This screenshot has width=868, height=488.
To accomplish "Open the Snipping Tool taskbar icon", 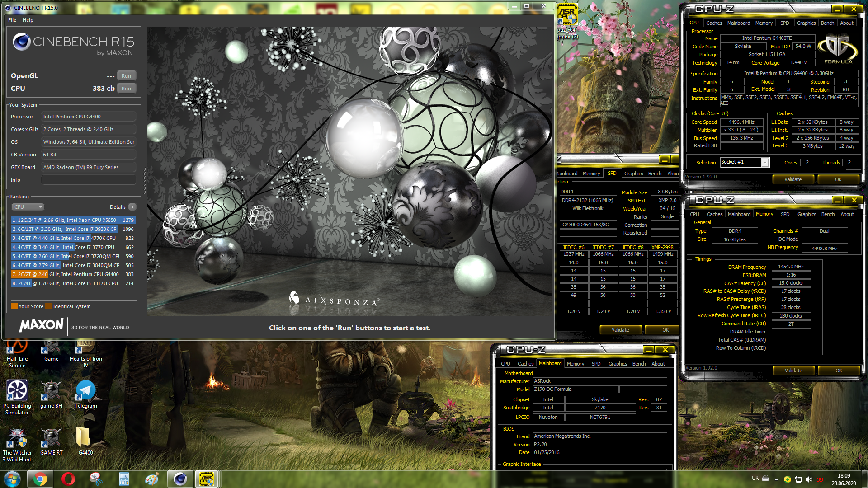I will (x=96, y=479).
